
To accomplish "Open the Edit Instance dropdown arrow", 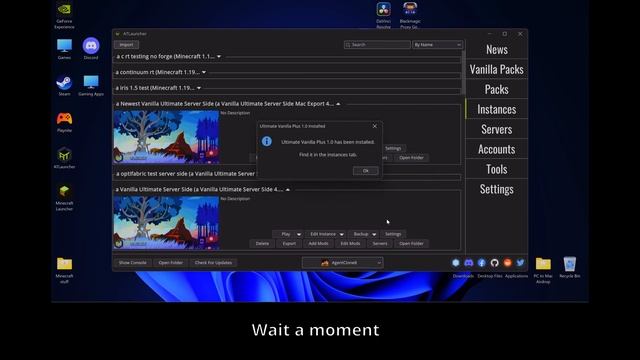I will coord(342,234).
